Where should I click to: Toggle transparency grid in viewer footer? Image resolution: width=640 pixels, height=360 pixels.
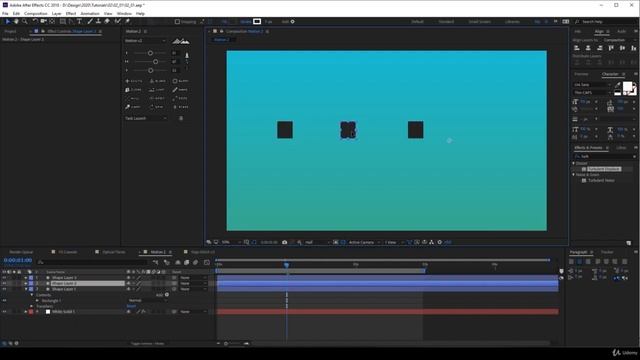343,242
